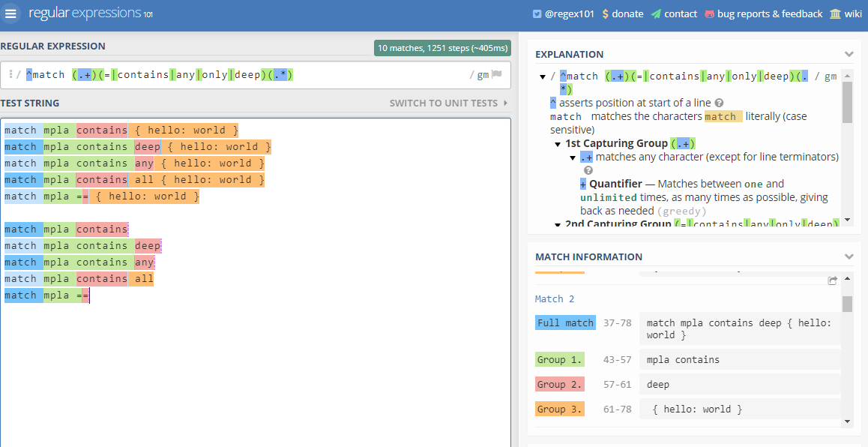Click the 'Quantifier' text in Explanation
This screenshot has height=447, width=868.
[x=615, y=184]
